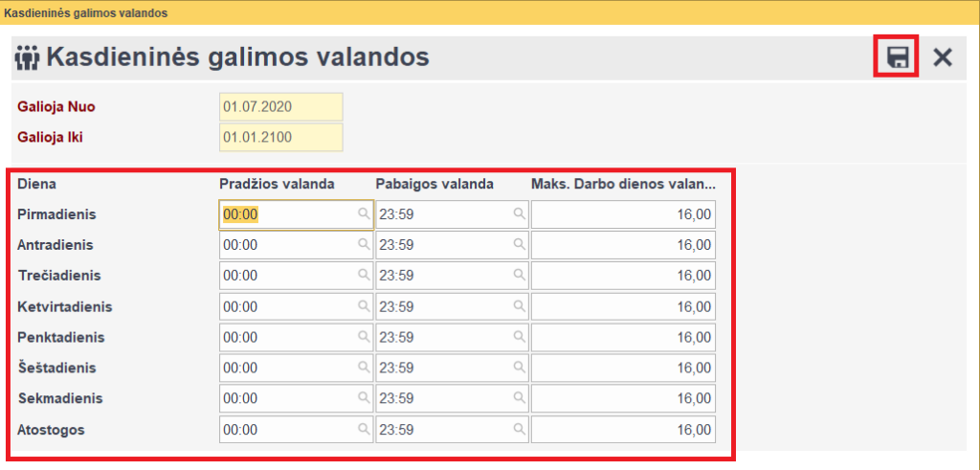Click search icon in Antradienis start hour

tap(364, 245)
